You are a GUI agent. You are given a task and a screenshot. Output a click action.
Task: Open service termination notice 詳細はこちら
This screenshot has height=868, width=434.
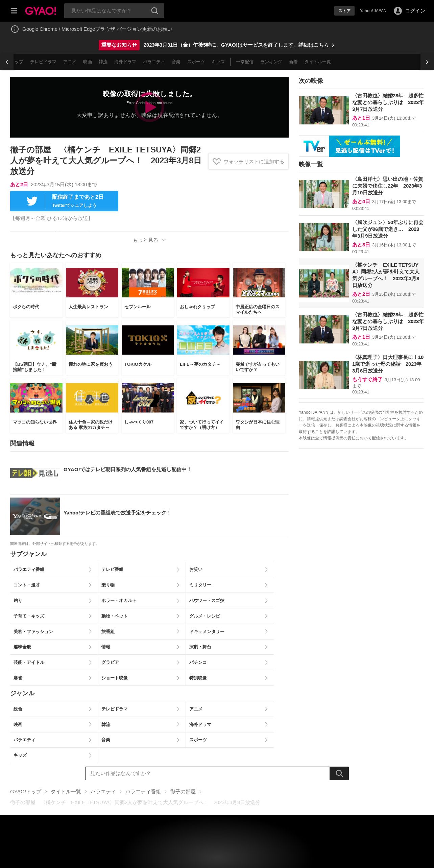(x=316, y=45)
